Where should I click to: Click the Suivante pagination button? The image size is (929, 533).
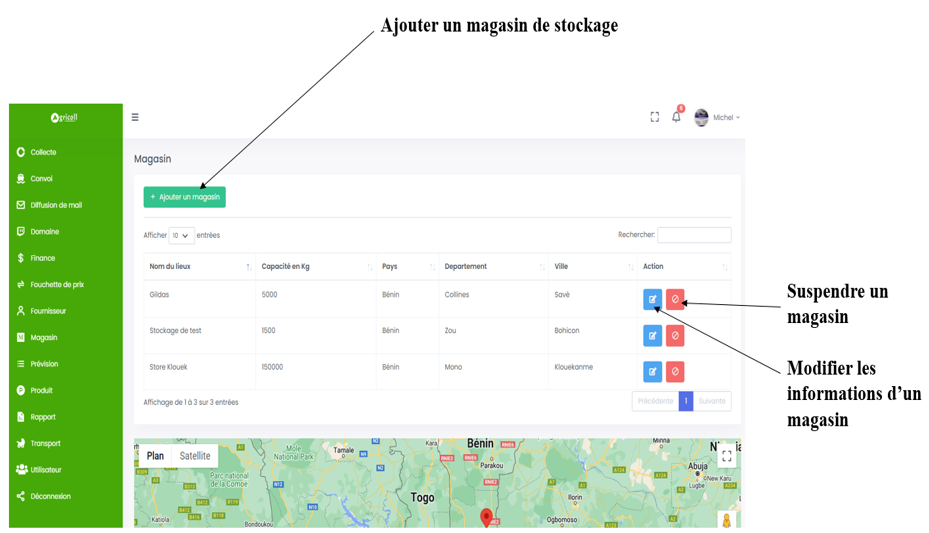pos(712,401)
